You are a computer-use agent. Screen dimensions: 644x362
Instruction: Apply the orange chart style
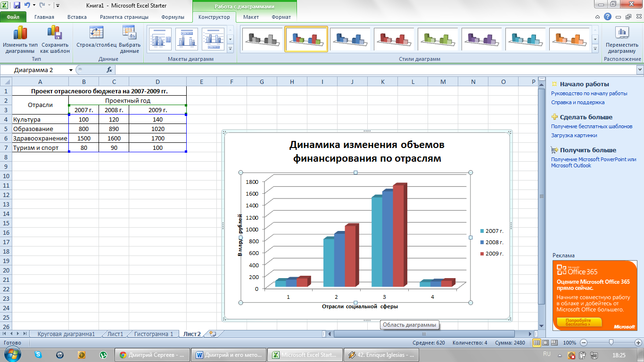pyautogui.click(x=570, y=39)
